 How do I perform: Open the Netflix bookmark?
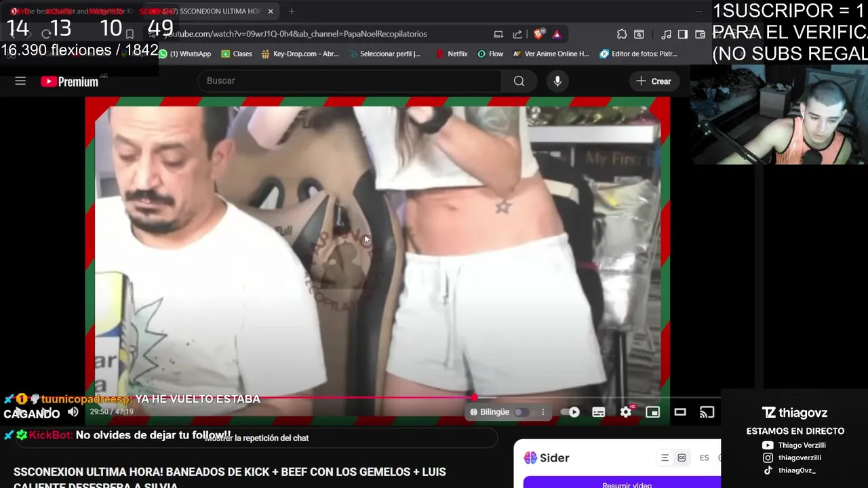click(x=452, y=54)
